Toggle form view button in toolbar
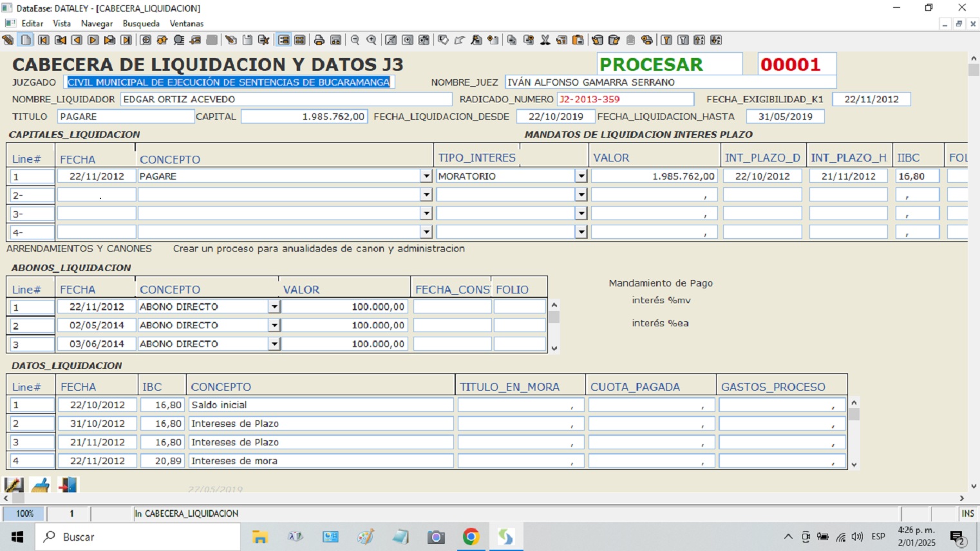The width and height of the screenshot is (980, 551). click(283, 40)
